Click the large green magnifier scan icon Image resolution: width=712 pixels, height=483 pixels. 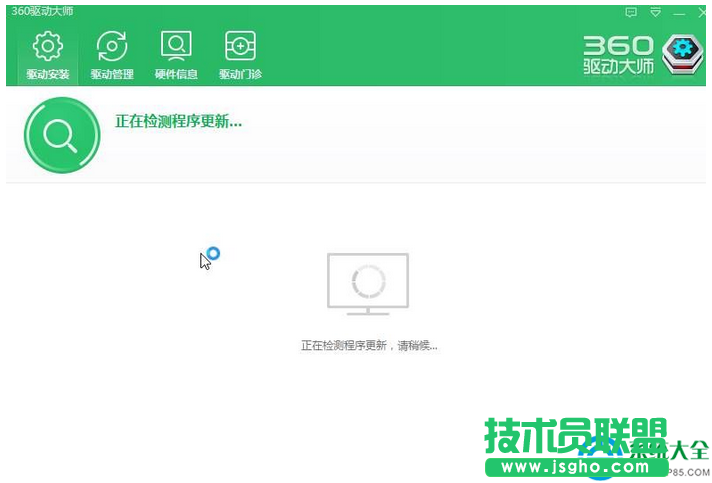[x=62, y=135]
